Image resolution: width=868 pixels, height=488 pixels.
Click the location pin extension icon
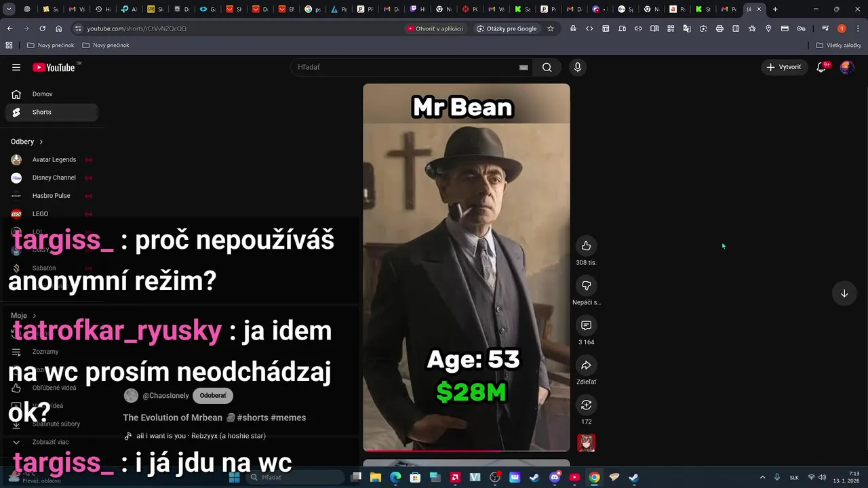768,28
